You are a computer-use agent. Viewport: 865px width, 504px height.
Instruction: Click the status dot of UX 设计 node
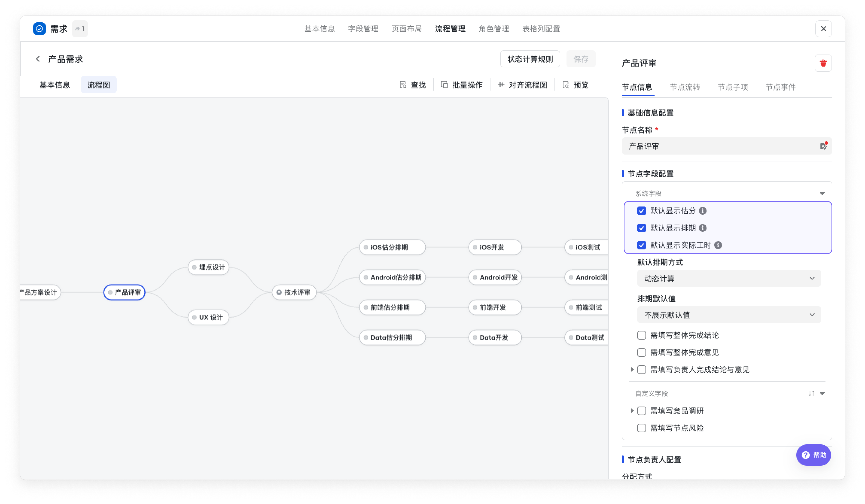point(194,317)
